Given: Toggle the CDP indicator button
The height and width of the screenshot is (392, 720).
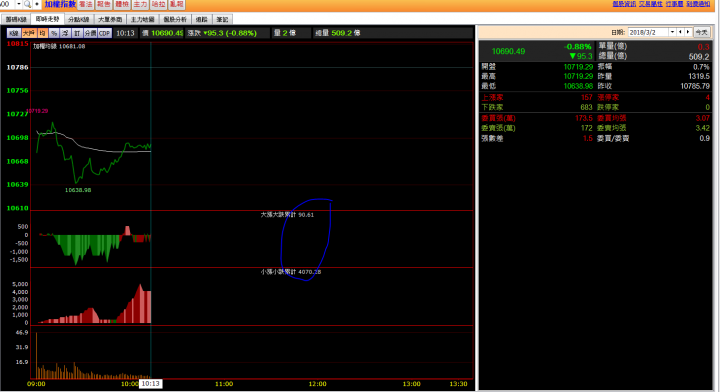Looking at the screenshot, I should [x=105, y=33].
